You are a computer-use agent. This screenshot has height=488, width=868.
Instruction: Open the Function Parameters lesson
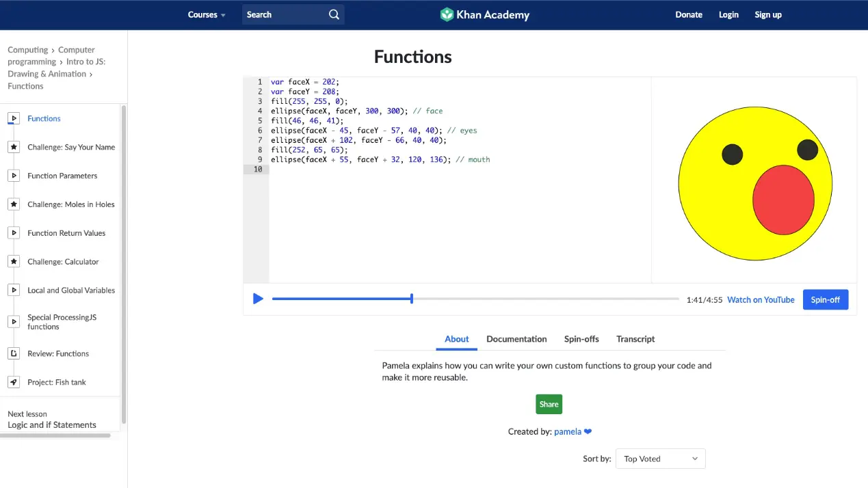(x=62, y=176)
